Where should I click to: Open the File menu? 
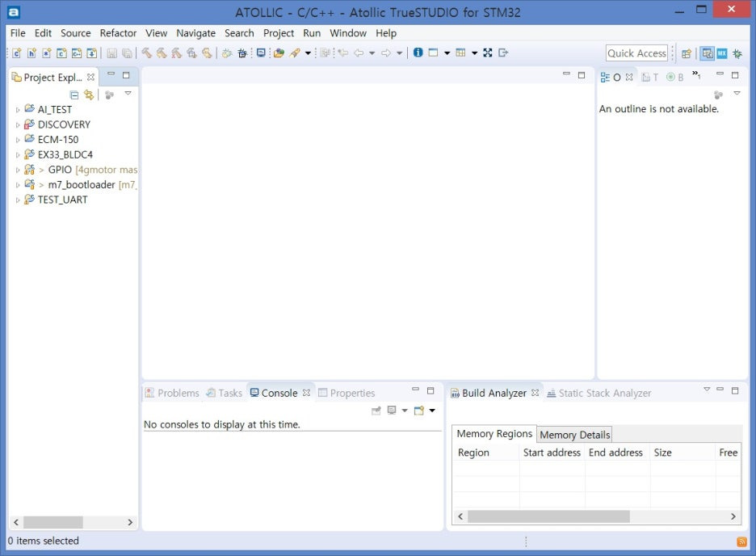click(18, 33)
